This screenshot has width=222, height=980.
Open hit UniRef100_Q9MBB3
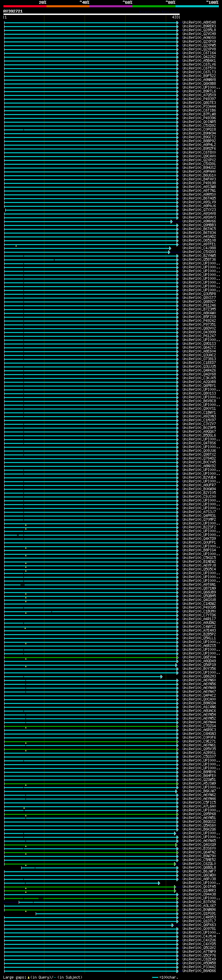[x=199, y=225]
